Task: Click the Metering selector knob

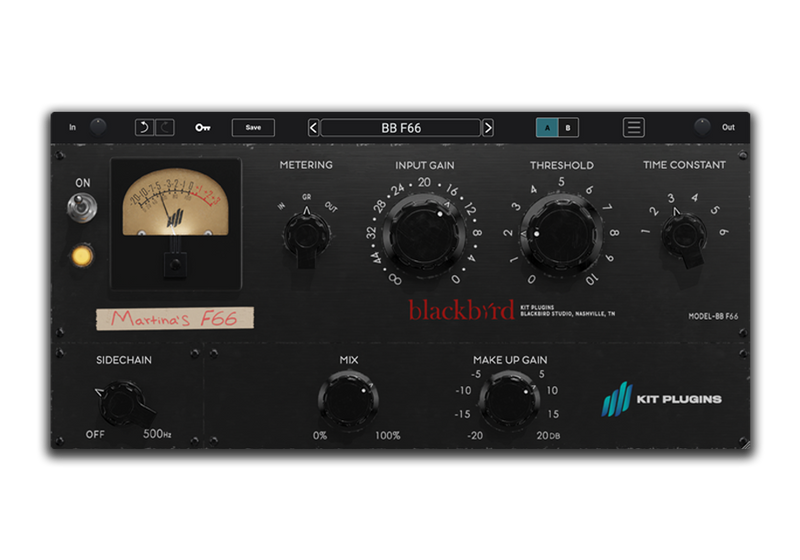Action: click(306, 237)
